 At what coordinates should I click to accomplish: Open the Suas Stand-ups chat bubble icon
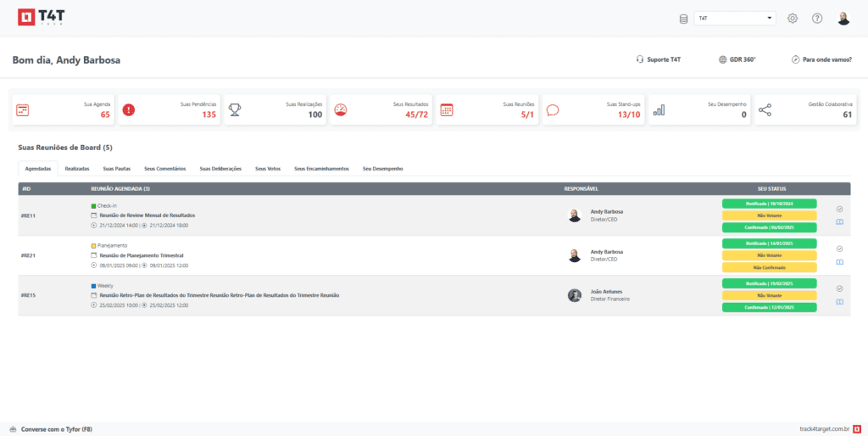tap(553, 109)
